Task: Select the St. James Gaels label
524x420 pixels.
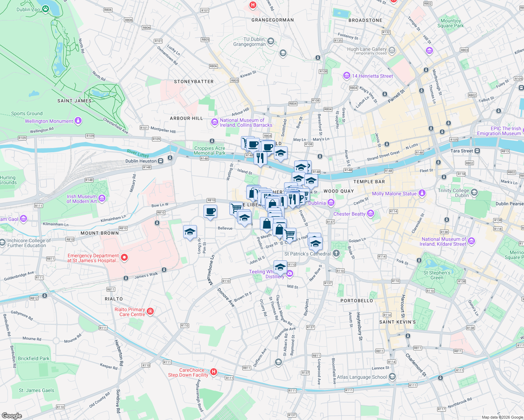Action: pyautogui.click(x=36, y=390)
